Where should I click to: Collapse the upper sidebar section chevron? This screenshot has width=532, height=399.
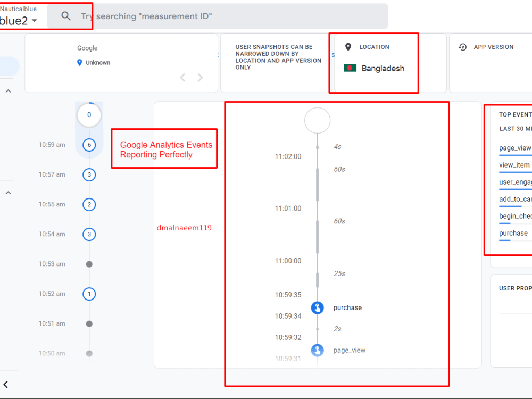tap(9, 91)
